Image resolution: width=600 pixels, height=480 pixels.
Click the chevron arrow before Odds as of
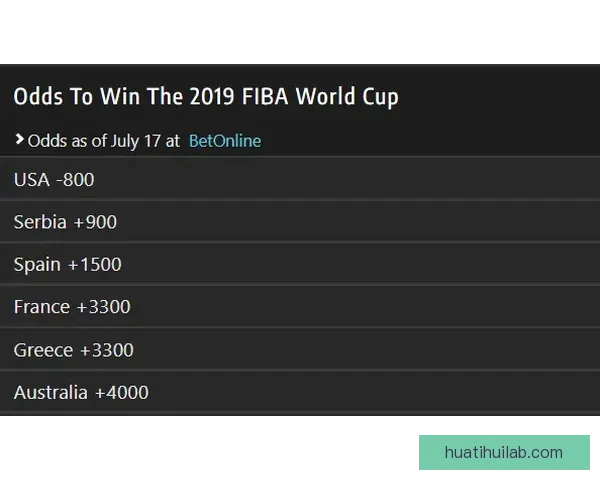pyautogui.click(x=19, y=140)
